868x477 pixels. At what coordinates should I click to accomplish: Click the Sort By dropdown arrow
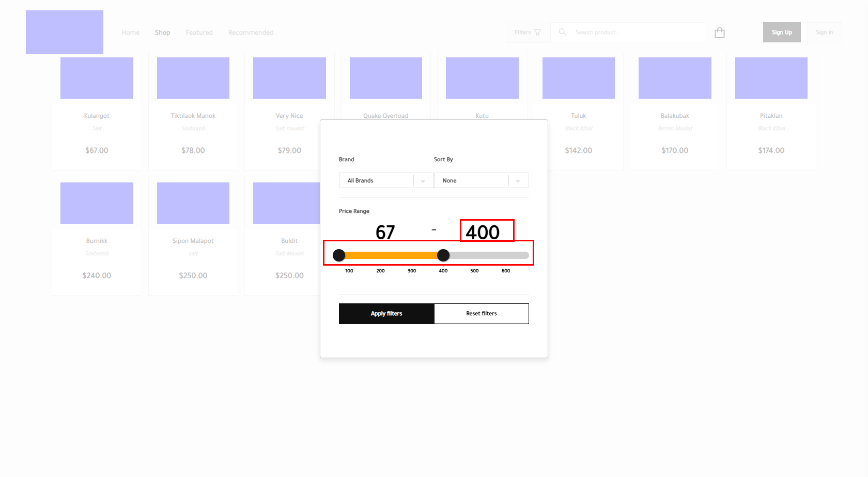(x=518, y=181)
